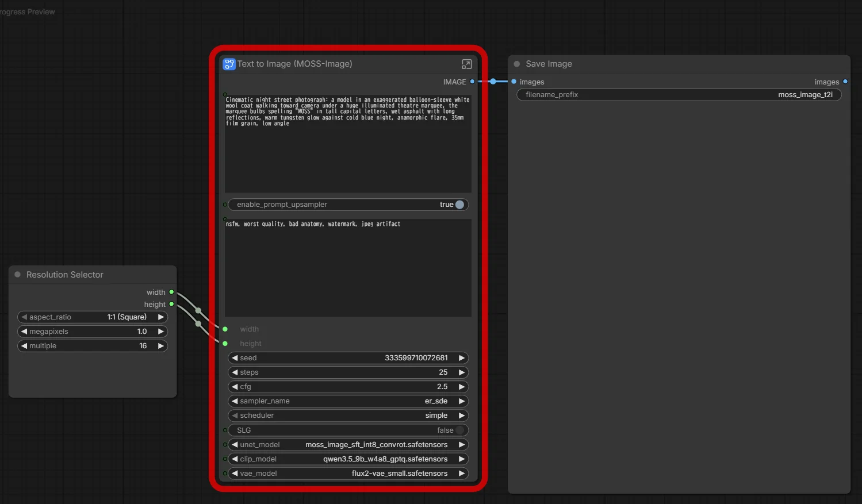Click the height output socket on Resolution Selector
Viewport: 862px width, 504px height.
[x=171, y=304]
